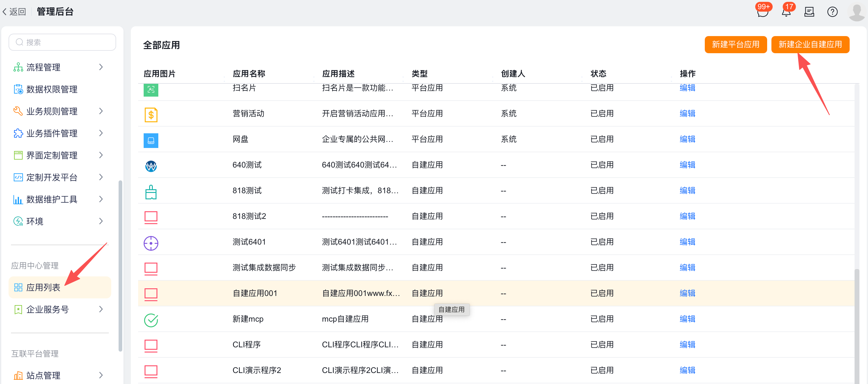This screenshot has width=868, height=384.
Task: Click the 网盘 app drive icon
Action: click(151, 140)
